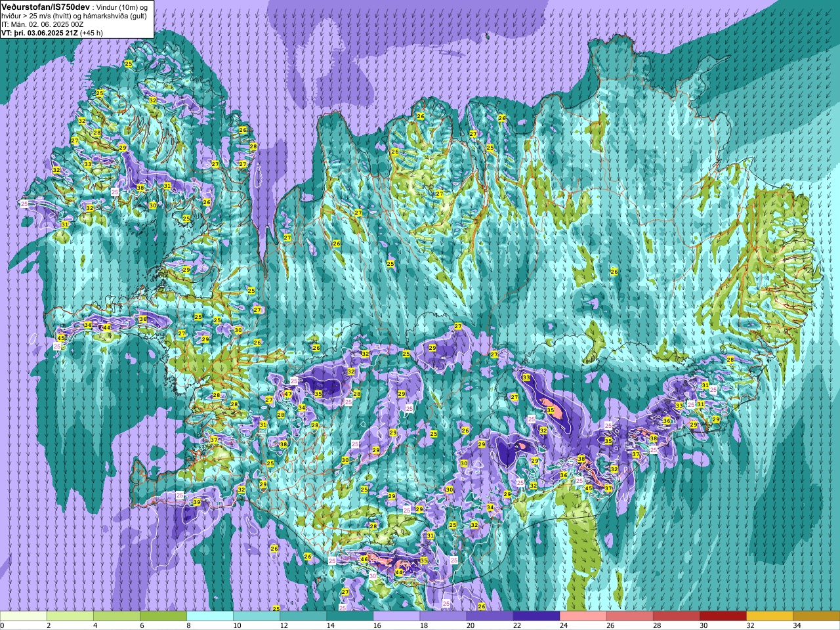The image size is (840, 630).
Task: Select the above-34 m/s dark gold legend swatch
Action: (816, 616)
